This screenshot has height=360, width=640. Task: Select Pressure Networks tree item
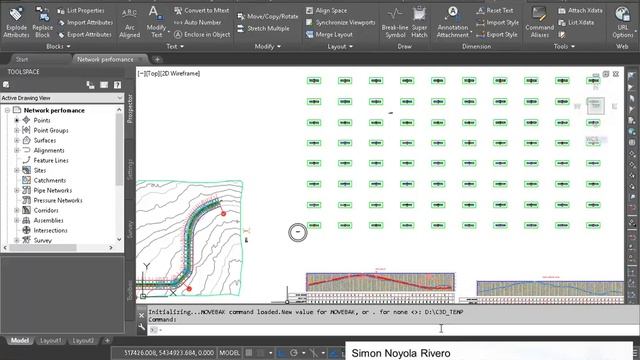[58, 200]
